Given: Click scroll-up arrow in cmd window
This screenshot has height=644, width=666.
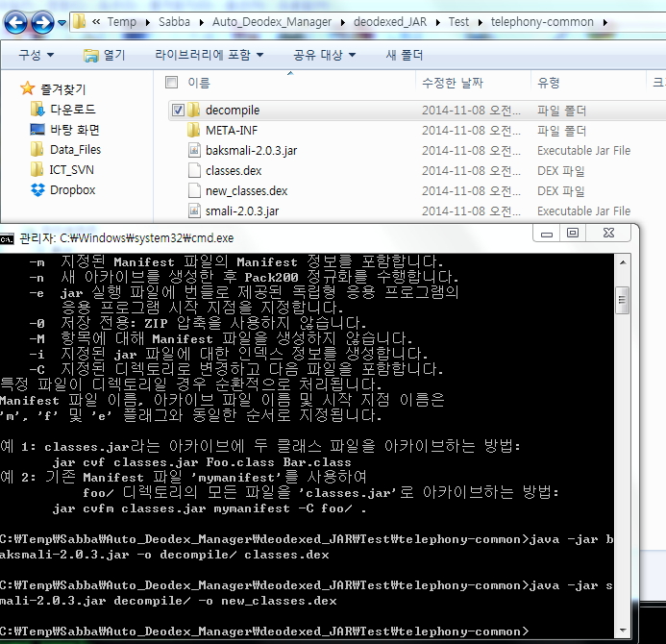Looking at the screenshot, I should [x=623, y=262].
